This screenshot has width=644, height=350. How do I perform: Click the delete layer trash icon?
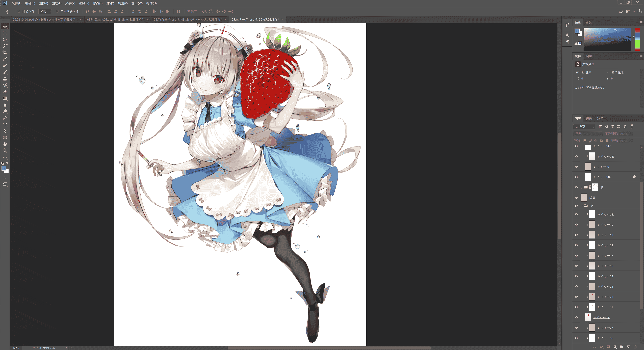click(x=635, y=347)
